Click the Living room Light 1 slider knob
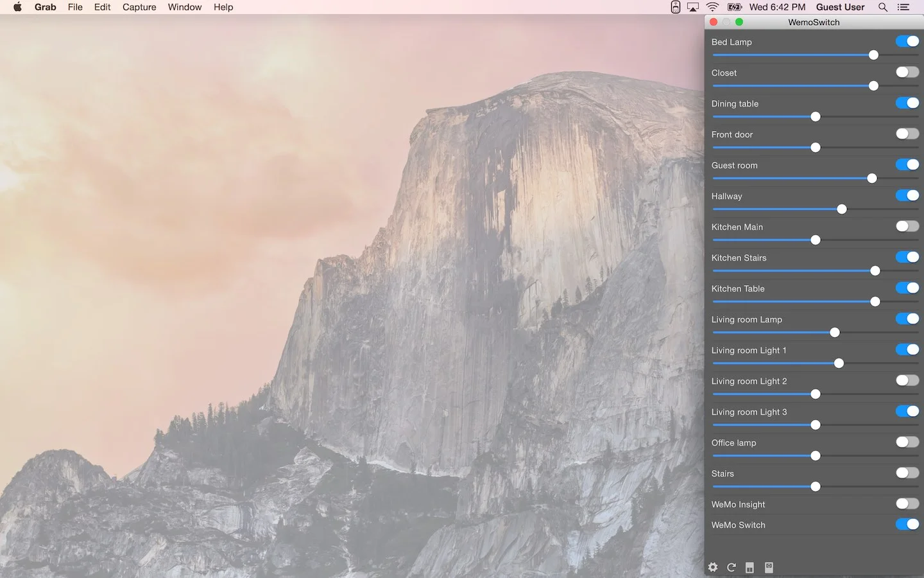The width and height of the screenshot is (924, 578). tap(839, 363)
